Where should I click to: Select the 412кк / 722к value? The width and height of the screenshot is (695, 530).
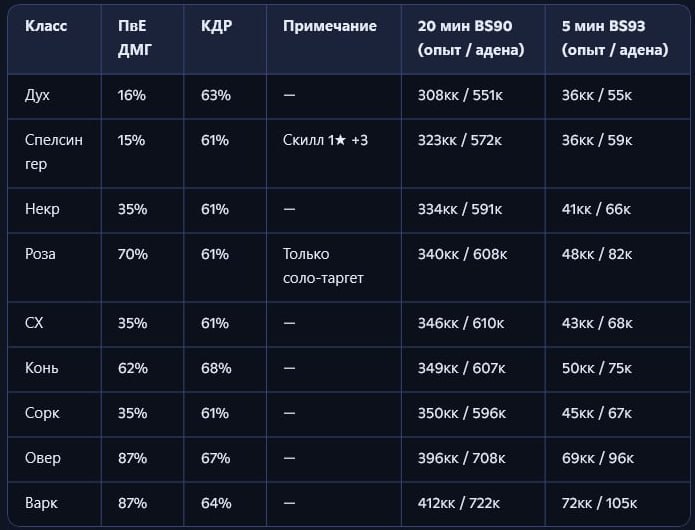(461, 503)
